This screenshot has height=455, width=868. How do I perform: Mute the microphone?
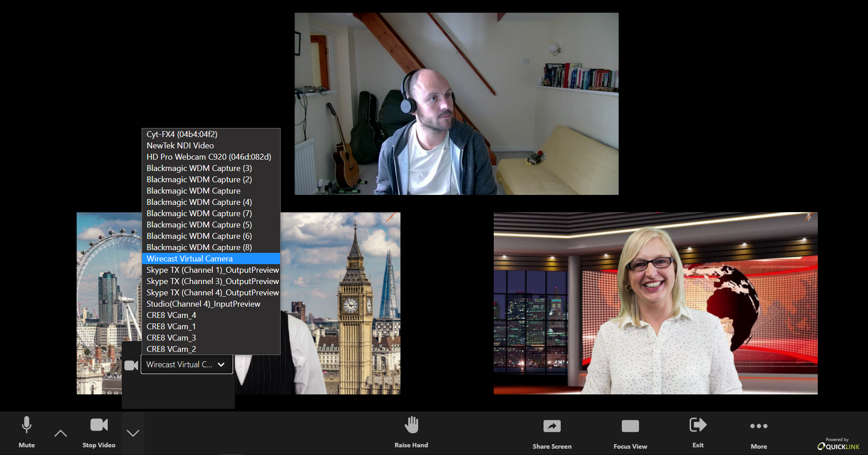(x=27, y=432)
